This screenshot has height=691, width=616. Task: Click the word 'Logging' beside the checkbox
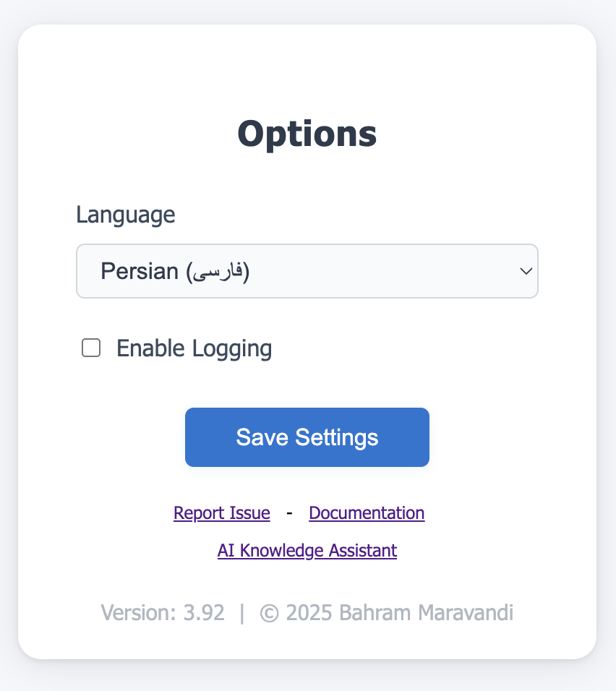coord(231,348)
